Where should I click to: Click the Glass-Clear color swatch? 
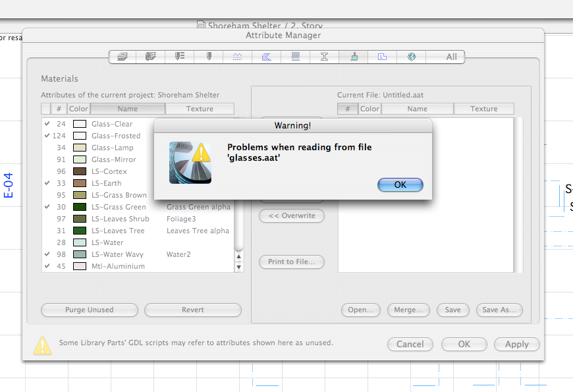pyautogui.click(x=80, y=124)
